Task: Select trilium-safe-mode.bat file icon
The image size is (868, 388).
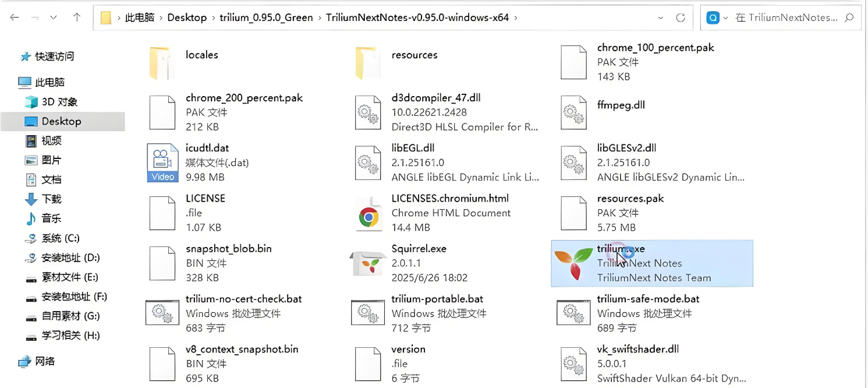Action: click(573, 313)
